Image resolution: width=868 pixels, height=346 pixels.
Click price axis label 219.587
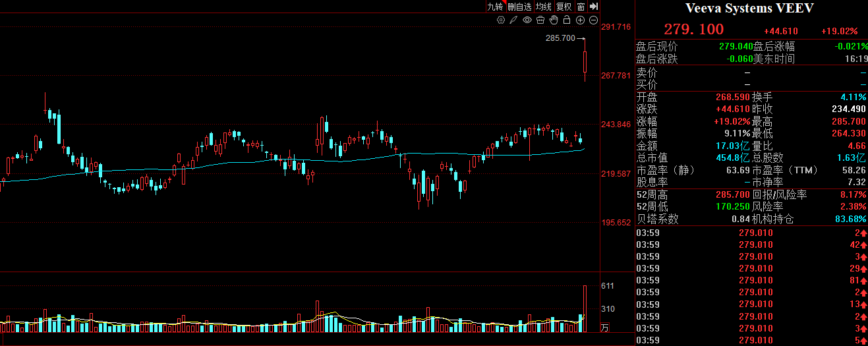(616, 174)
